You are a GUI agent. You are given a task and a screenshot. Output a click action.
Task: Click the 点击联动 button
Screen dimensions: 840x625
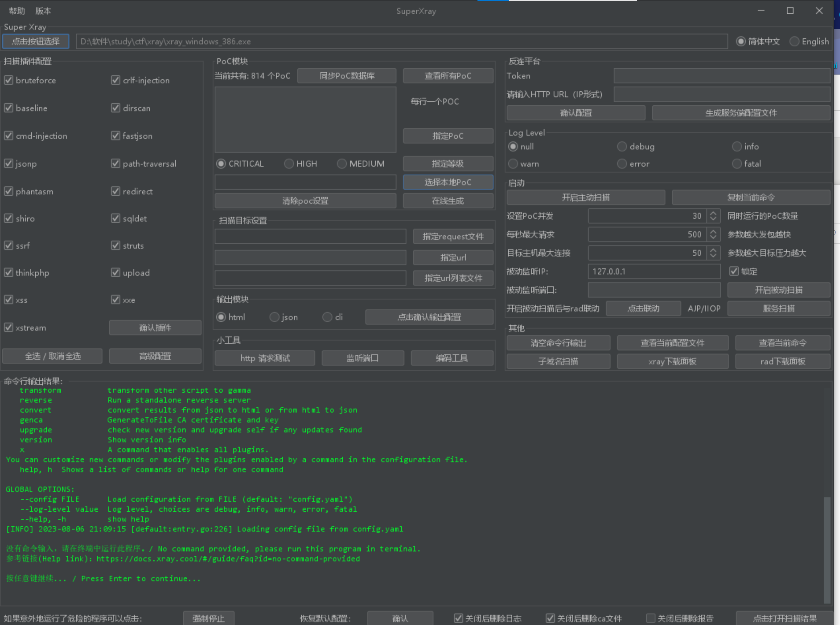tap(644, 309)
